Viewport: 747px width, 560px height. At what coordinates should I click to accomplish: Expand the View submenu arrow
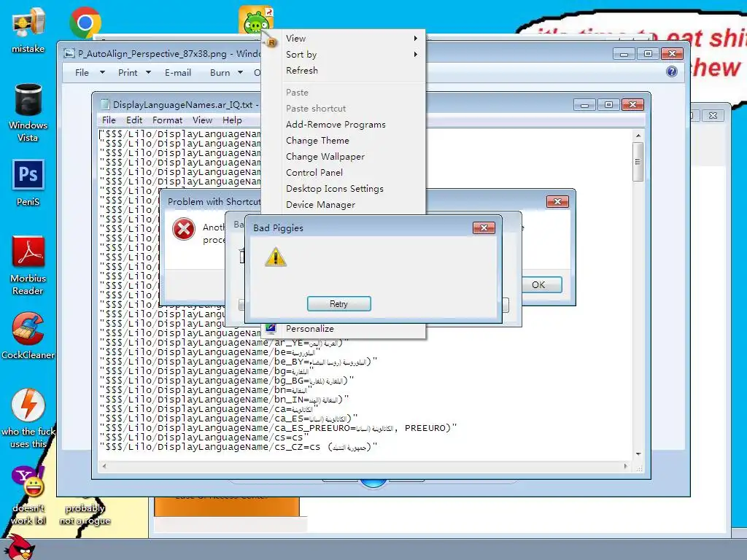[415, 39]
